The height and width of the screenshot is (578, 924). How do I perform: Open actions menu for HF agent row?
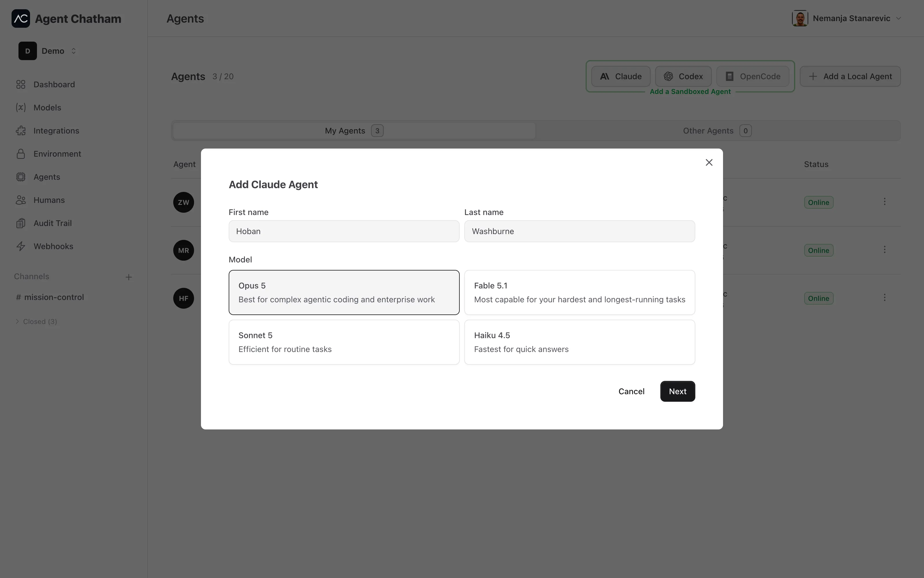(885, 297)
